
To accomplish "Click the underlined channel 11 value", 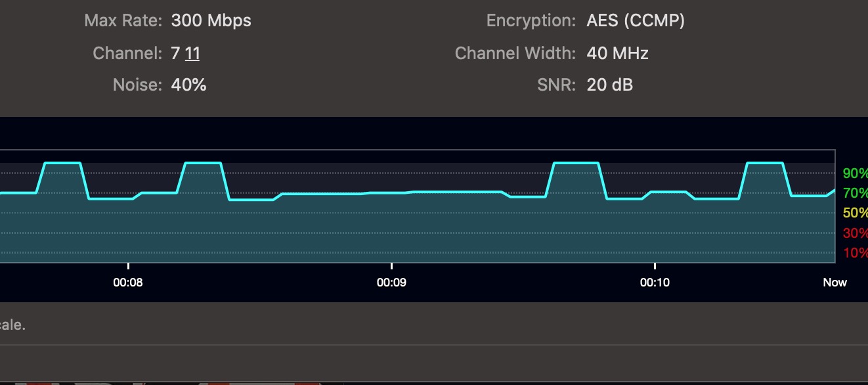I will pyautogui.click(x=192, y=53).
